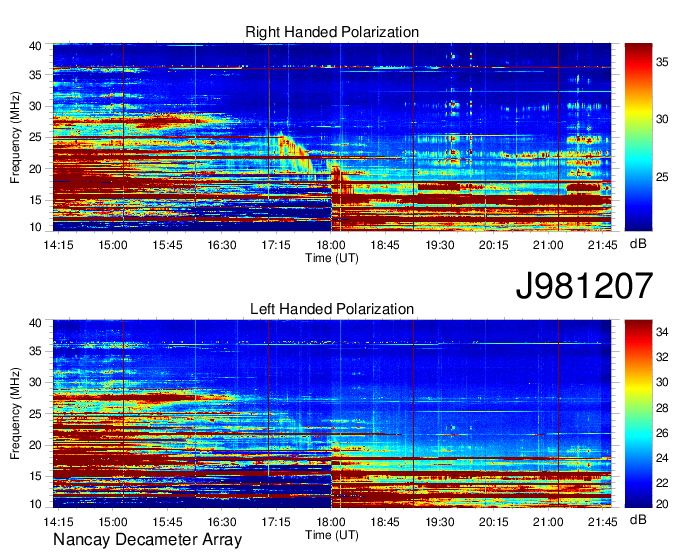Click the 35 dB label on top colorbar

662,62
